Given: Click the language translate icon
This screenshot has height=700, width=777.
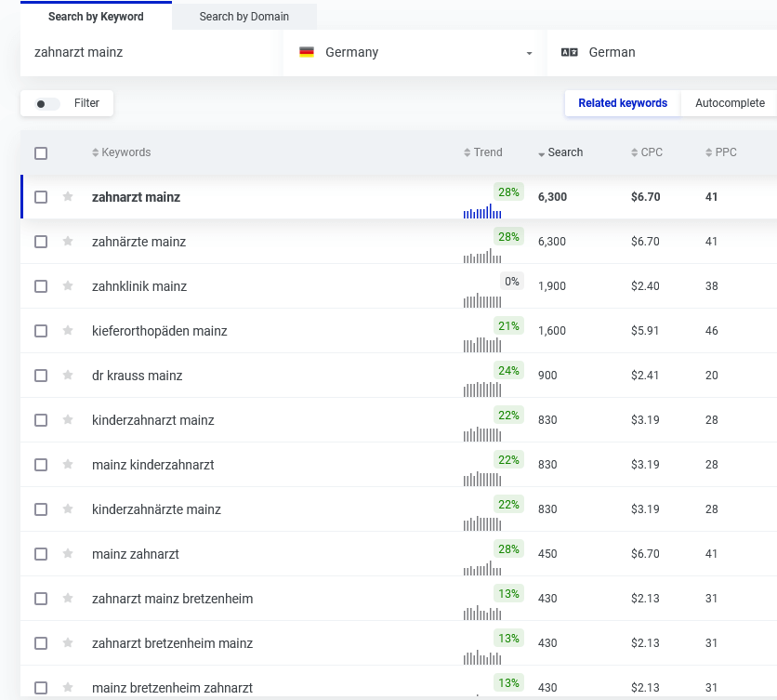Looking at the screenshot, I should 570,52.
